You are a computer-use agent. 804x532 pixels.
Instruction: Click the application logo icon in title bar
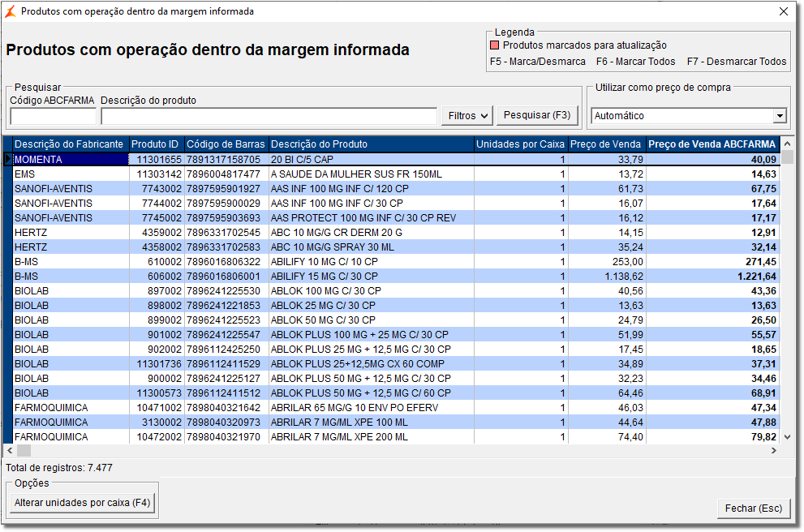tap(11, 11)
